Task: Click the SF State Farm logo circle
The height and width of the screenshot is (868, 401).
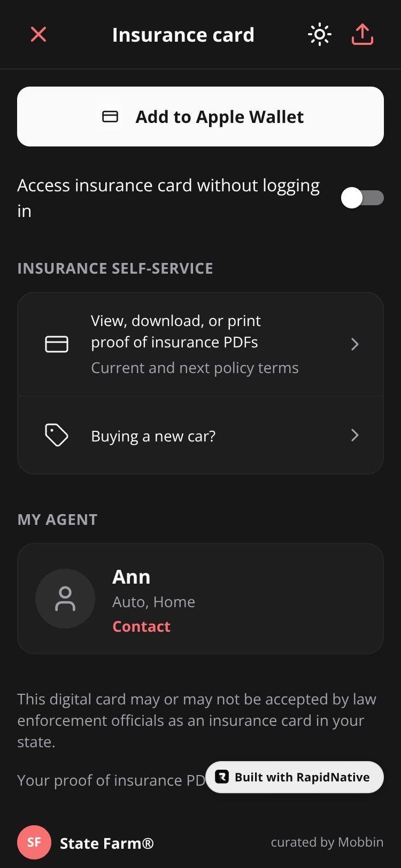Action: (34, 842)
